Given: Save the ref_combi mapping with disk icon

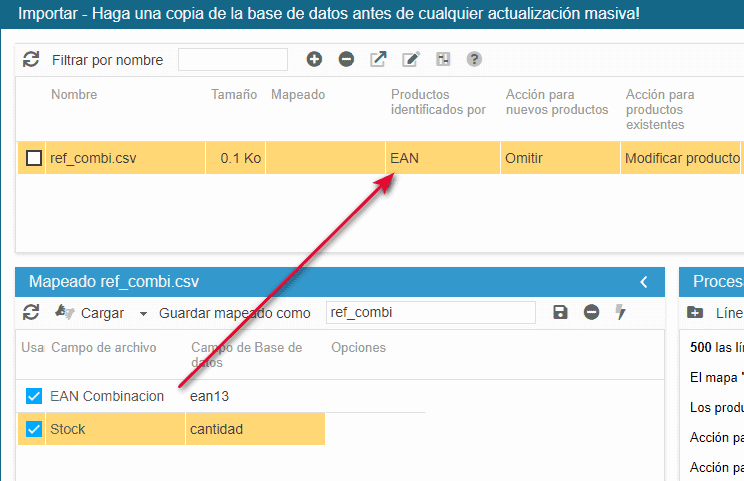Looking at the screenshot, I should coord(560,313).
